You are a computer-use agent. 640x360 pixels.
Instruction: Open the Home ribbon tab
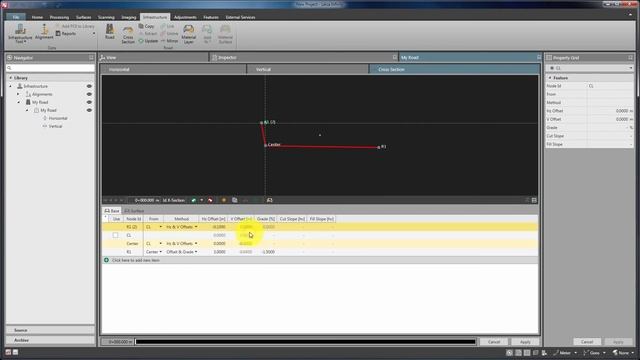pyautogui.click(x=37, y=17)
